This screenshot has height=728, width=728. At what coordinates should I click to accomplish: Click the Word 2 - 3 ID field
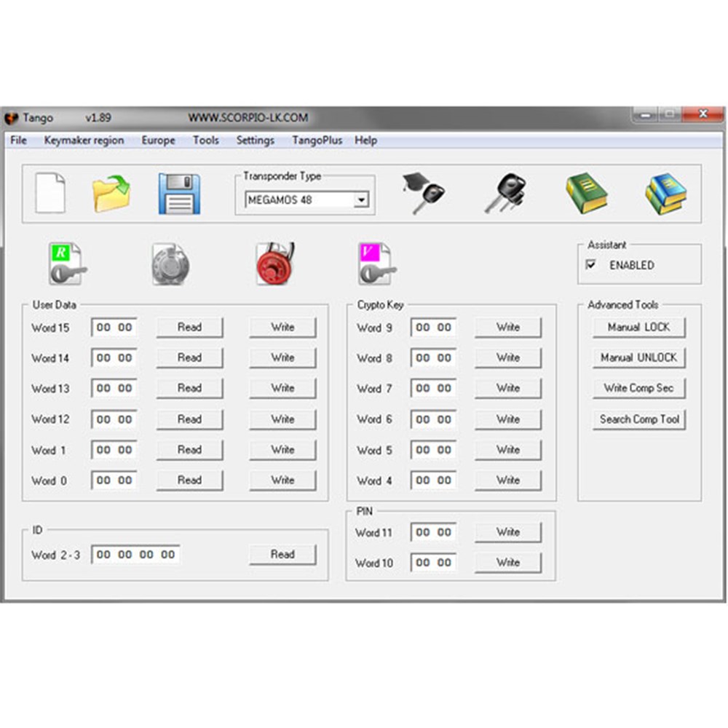pos(136,555)
